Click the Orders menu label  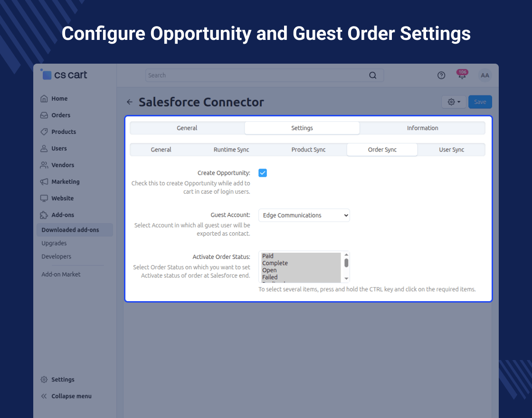click(x=61, y=115)
